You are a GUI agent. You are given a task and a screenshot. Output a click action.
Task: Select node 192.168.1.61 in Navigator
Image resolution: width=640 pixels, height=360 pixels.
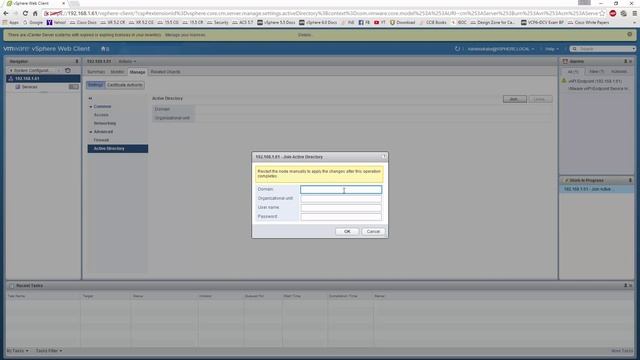[43, 78]
